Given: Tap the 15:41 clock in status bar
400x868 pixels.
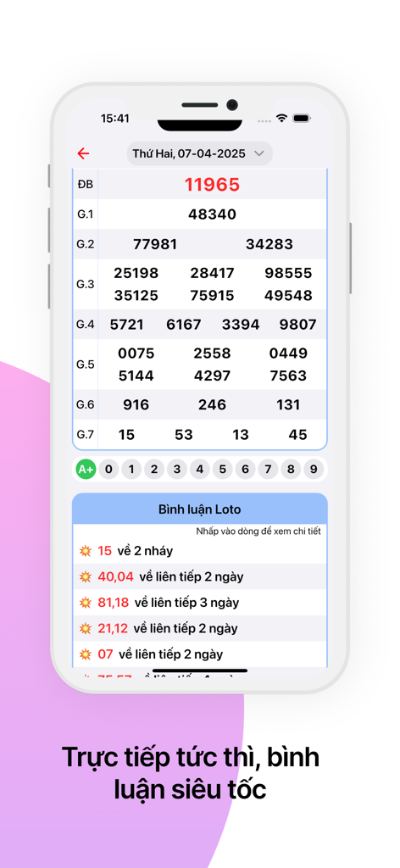Looking at the screenshot, I should [115, 118].
